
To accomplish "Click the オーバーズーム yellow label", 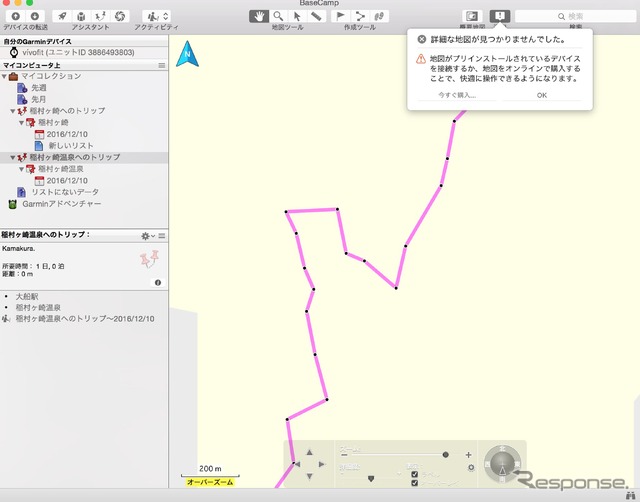I will [210, 482].
